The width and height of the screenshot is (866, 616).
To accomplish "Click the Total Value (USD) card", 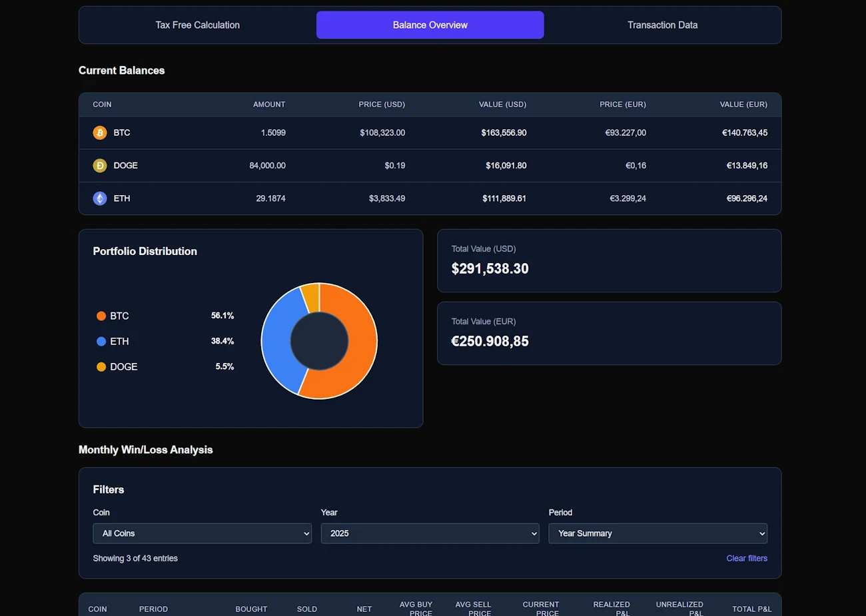I will [x=609, y=260].
